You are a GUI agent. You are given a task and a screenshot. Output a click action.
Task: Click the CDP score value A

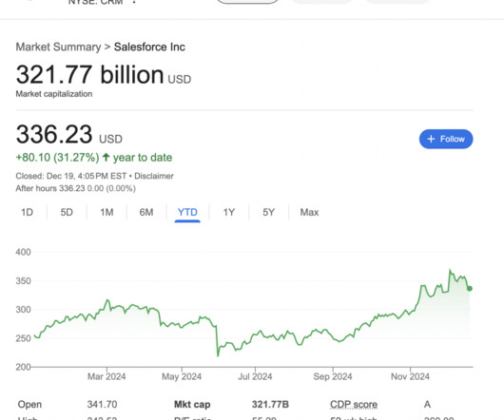click(x=427, y=404)
